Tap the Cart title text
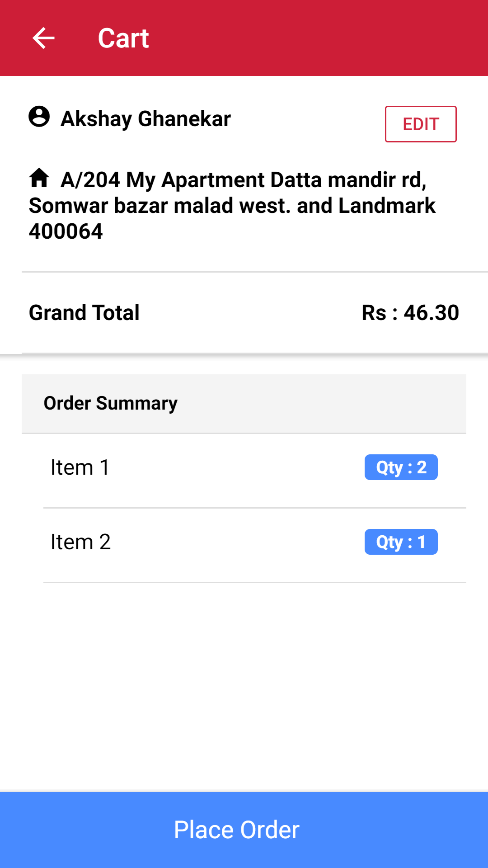Viewport: 488px width, 868px height. pos(123,38)
